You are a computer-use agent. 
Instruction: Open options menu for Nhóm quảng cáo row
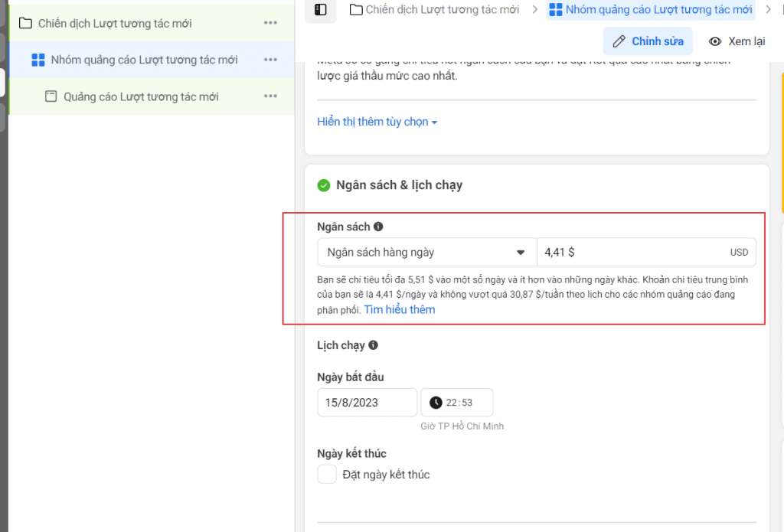click(270, 60)
